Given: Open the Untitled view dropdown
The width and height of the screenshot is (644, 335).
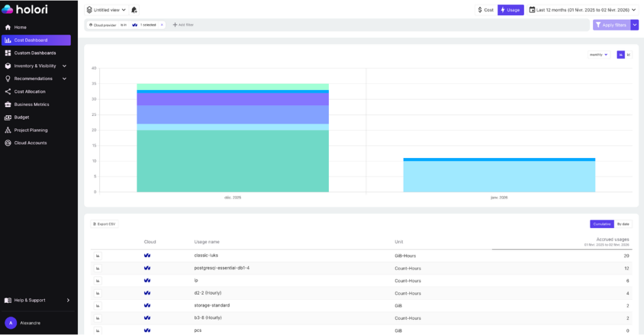Looking at the screenshot, I should click(x=107, y=10).
